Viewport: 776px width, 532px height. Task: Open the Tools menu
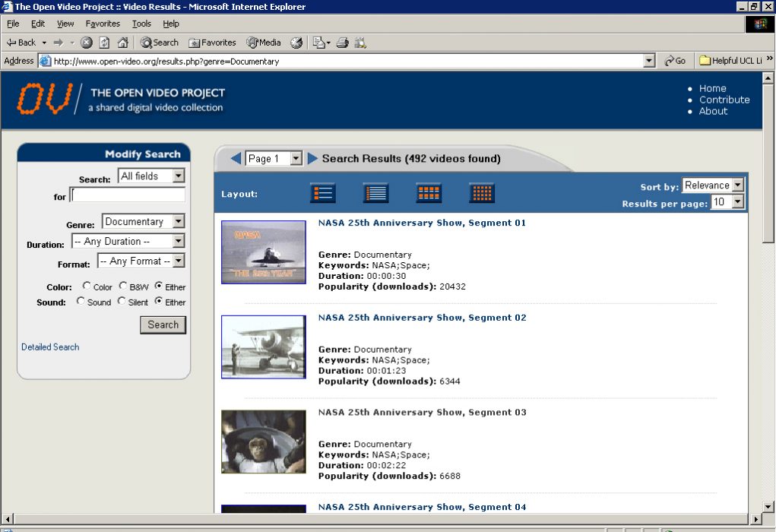pyautogui.click(x=141, y=24)
